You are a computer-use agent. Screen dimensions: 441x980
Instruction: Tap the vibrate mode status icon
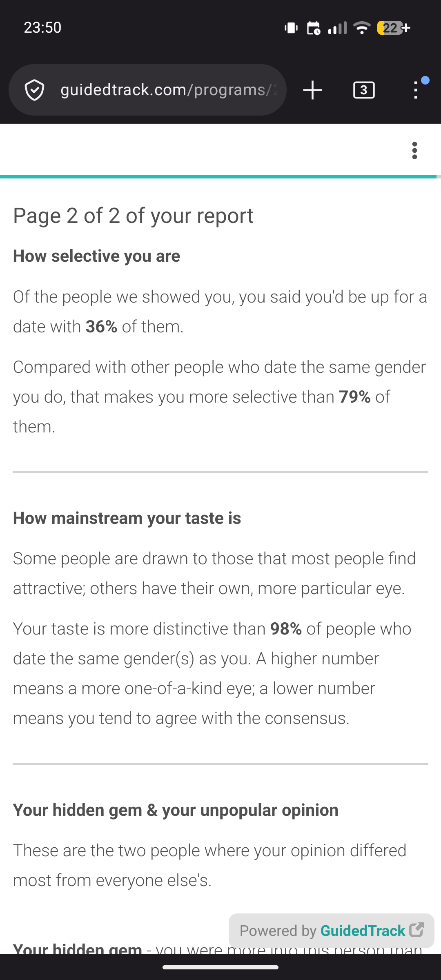point(291,28)
